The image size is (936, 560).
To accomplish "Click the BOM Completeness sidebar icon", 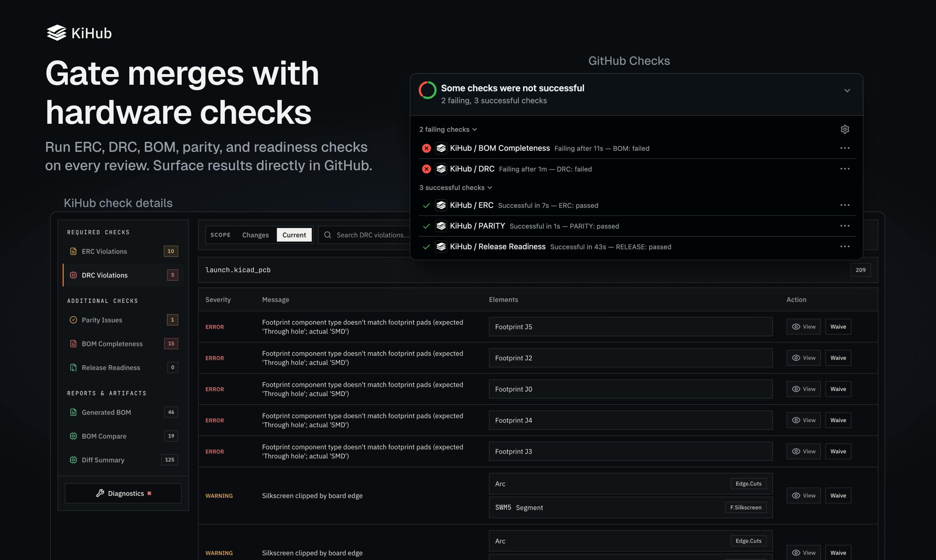I will [73, 344].
